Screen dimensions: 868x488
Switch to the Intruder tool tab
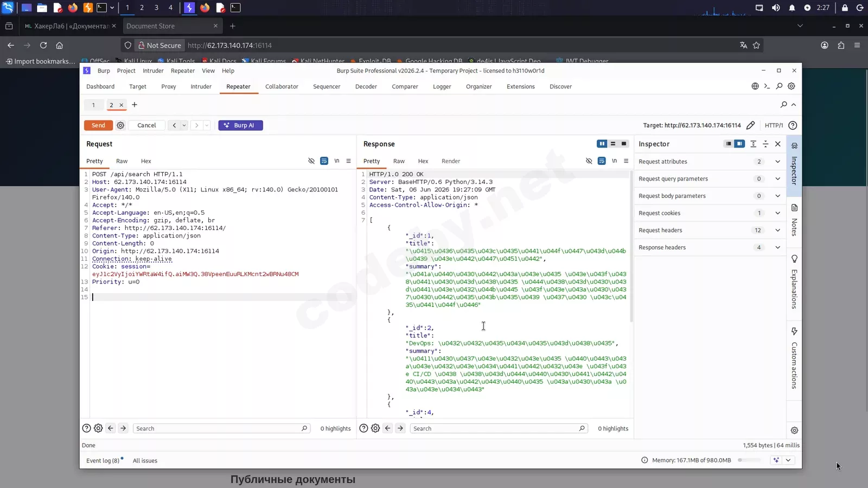[x=201, y=87]
